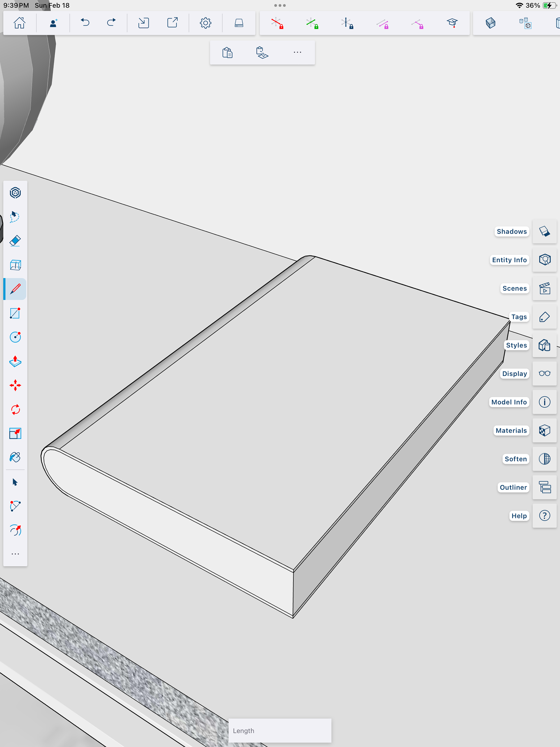
Task: Select the Paint Bucket tool
Action: point(15,457)
